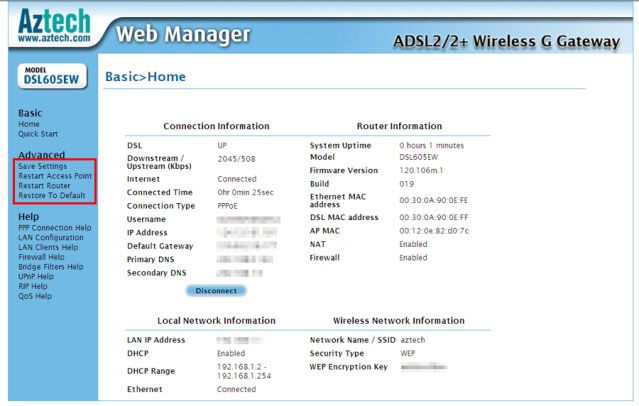Click the DSL status value UP
639x406 pixels.
pos(222,146)
